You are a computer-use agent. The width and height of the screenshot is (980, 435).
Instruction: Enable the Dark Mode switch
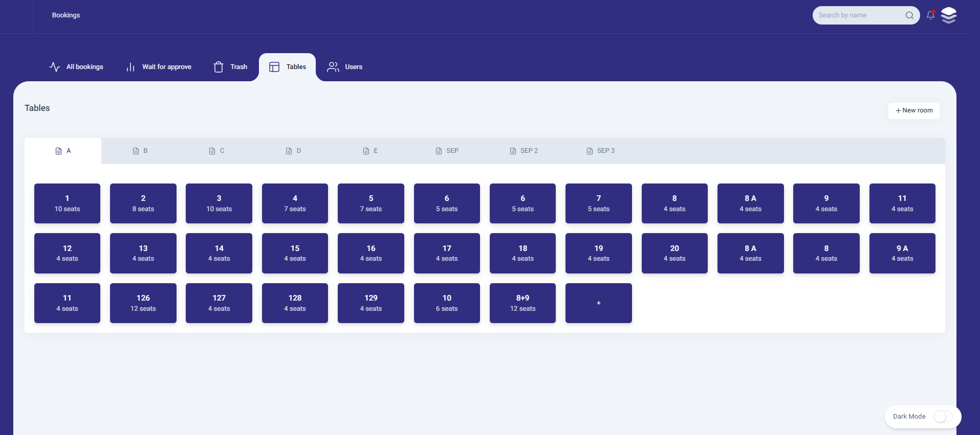tap(943, 417)
